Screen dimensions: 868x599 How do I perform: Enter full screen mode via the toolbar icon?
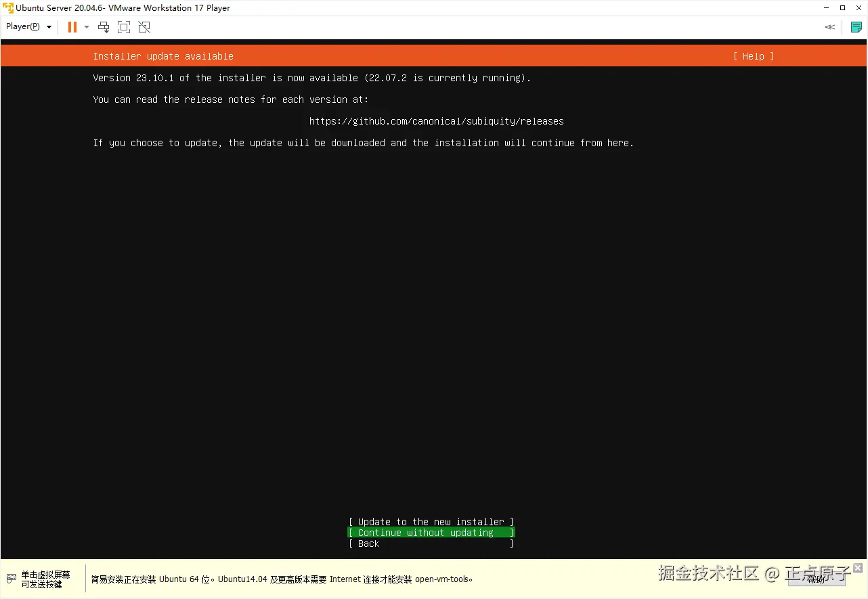tap(124, 27)
